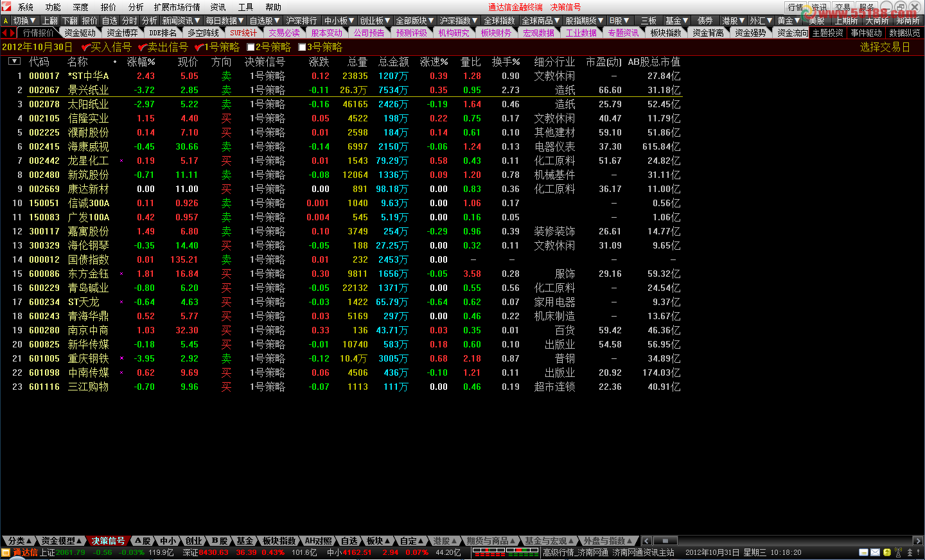Enable the 3号策略 checkbox
Image resolution: width=925 pixels, height=560 pixels.
(303, 48)
